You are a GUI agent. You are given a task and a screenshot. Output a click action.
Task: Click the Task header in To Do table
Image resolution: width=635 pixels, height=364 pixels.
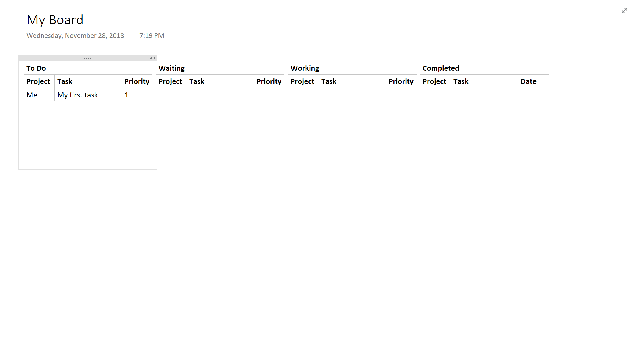point(65,82)
